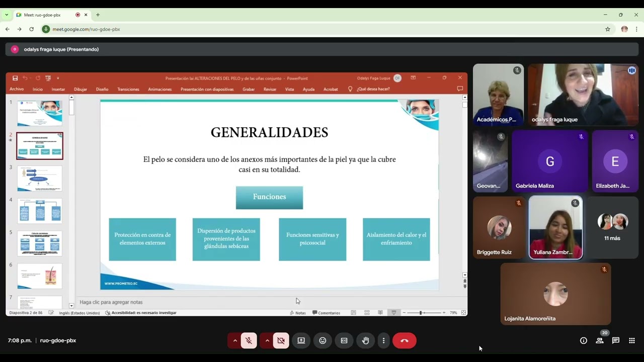This screenshot has height=362, width=644.
Task: Open video settings chevron beside camera
Action: pyautogui.click(x=267, y=340)
